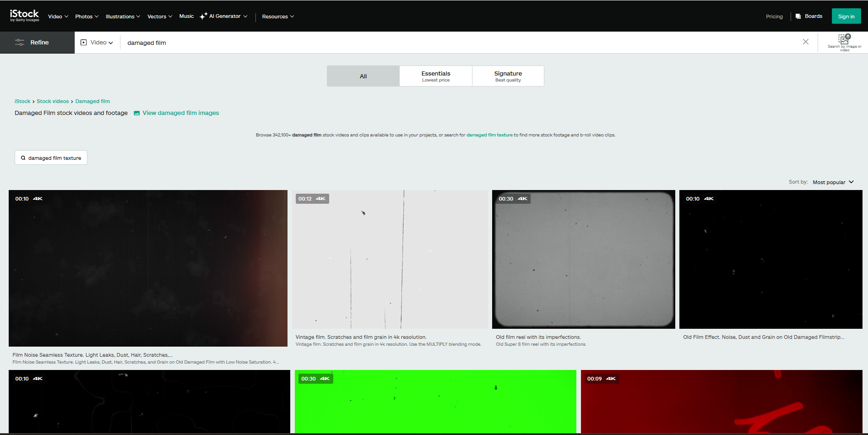Clear the search field with the X
The width and height of the screenshot is (868, 435).
click(806, 42)
